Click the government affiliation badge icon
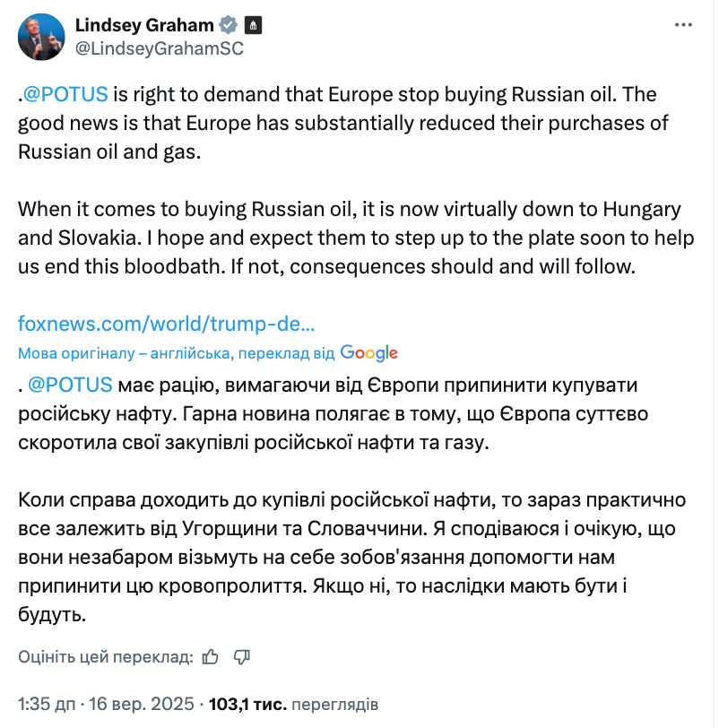The width and height of the screenshot is (719, 728). tap(254, 25)
